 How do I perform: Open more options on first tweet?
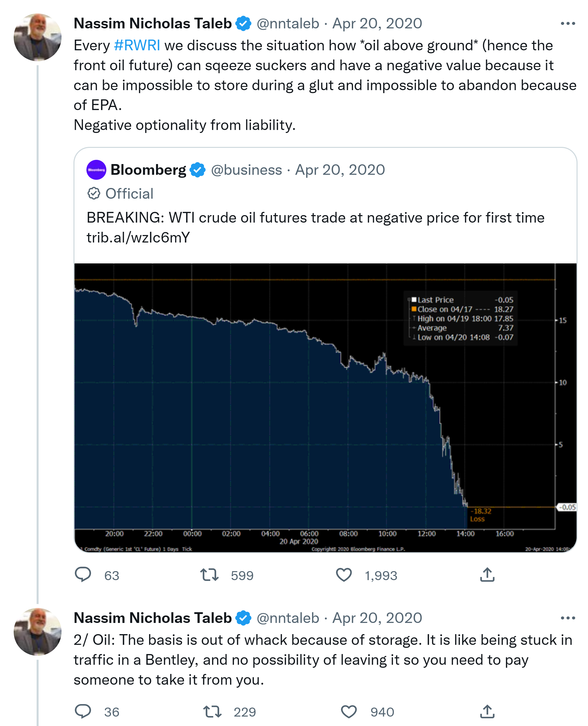coord(568,23)
